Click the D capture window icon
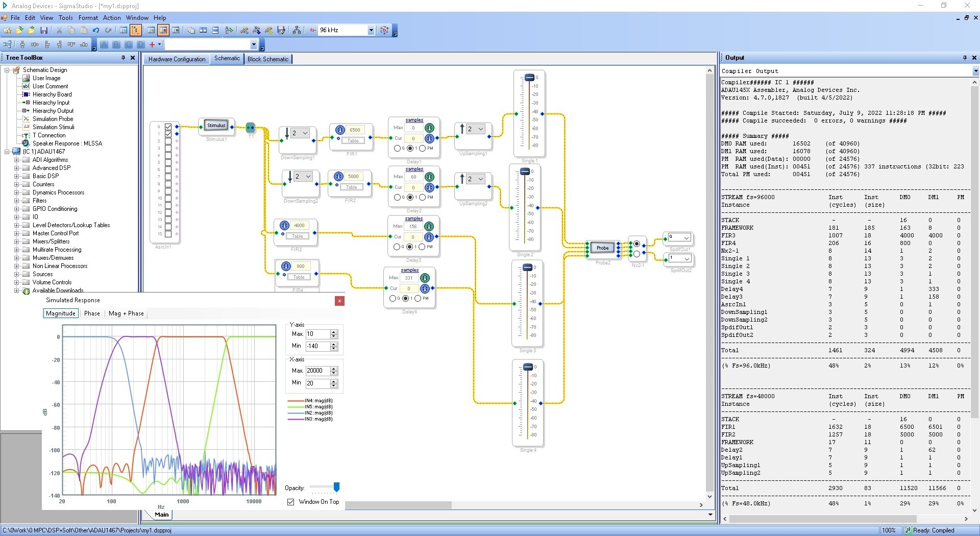 click(x=141, y=44)
